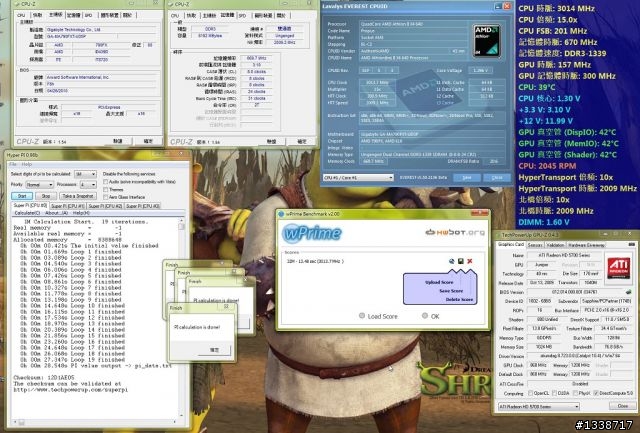Open the Hardware Giveaway tab in GPU-Z
The width and height of the screenshot is (640, 433).
(587, 245)
